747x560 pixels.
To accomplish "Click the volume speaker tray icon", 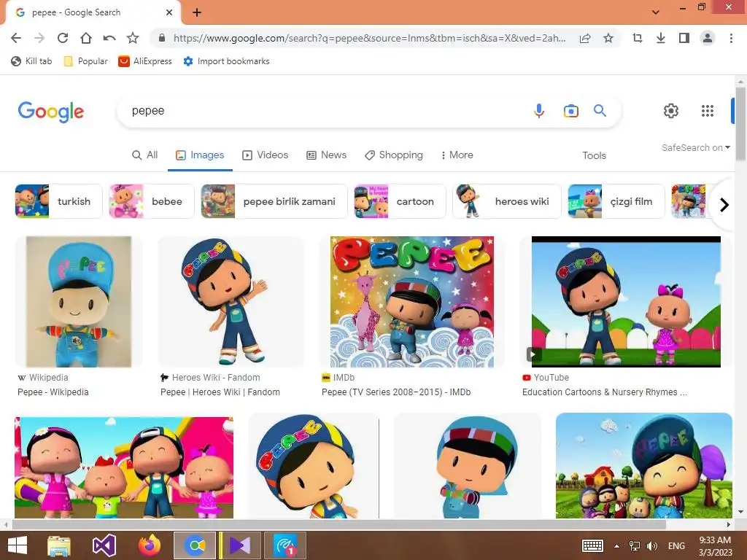I will click(652, 545).
